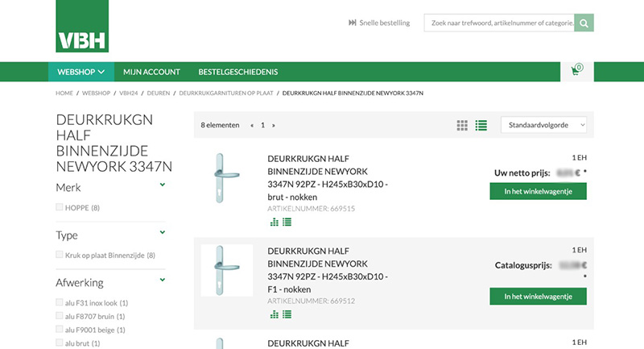This screenshot has width=644, height=349.
Task: Switch to list view layout
Action: tap(481, 125)
